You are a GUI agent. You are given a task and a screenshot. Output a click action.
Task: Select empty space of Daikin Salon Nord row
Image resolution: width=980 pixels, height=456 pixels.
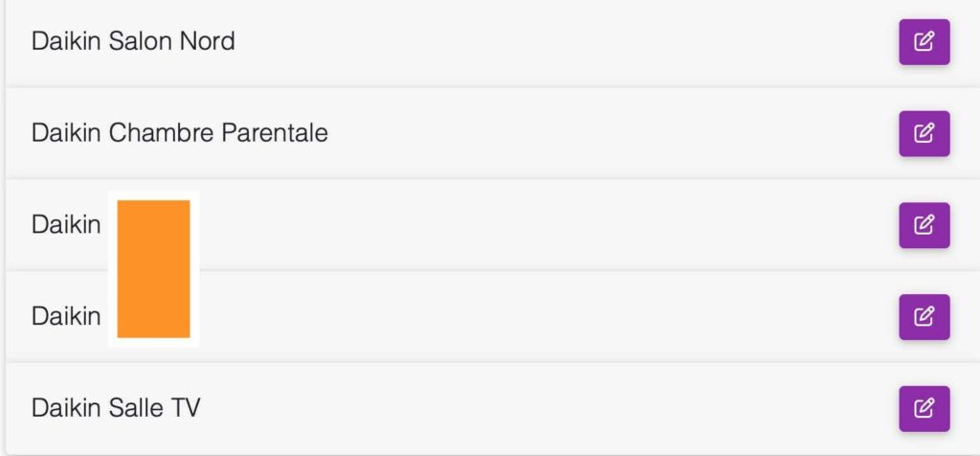(563, 42)
